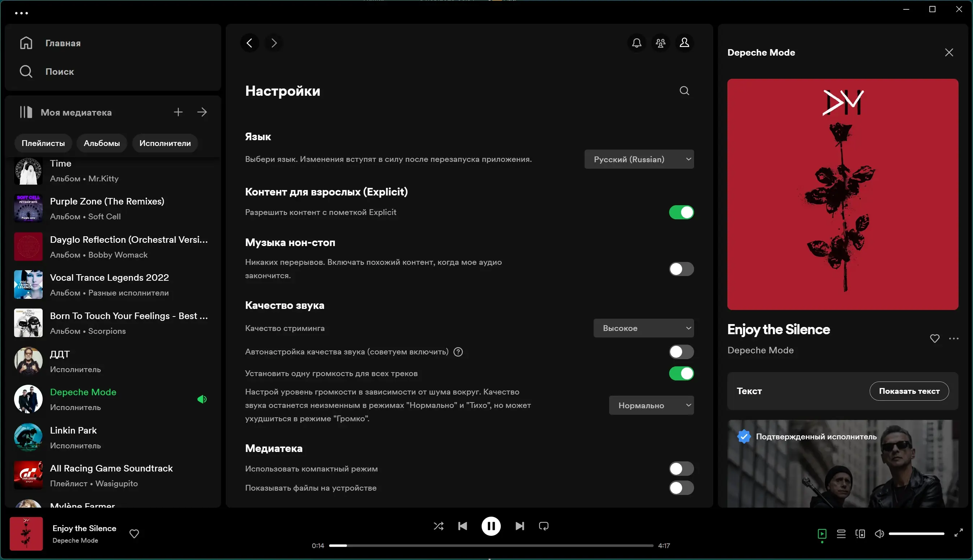
Task: Open the language dropdown Русский (Russian)
Action: pyautogui.click(x=639, y=159)
